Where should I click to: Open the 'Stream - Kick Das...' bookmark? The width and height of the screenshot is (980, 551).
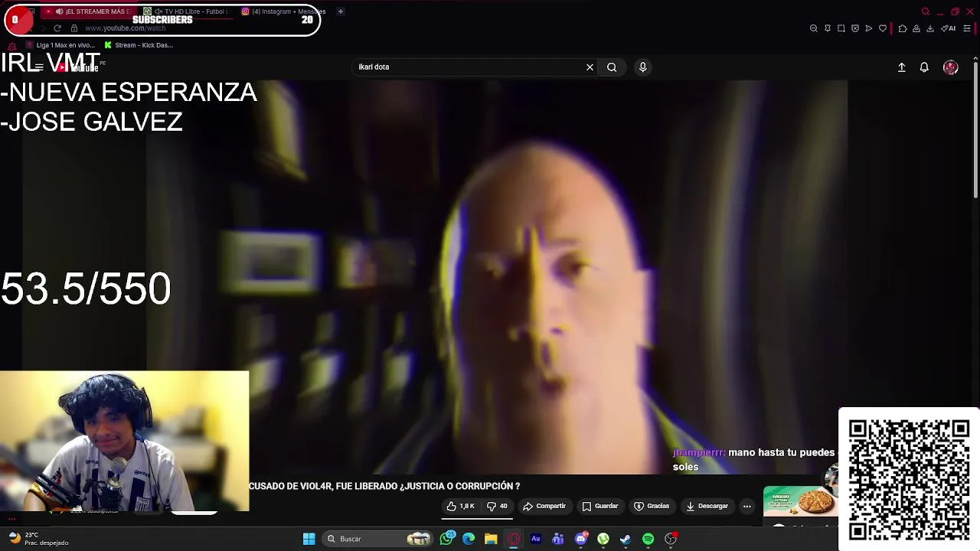click(139, 45)
